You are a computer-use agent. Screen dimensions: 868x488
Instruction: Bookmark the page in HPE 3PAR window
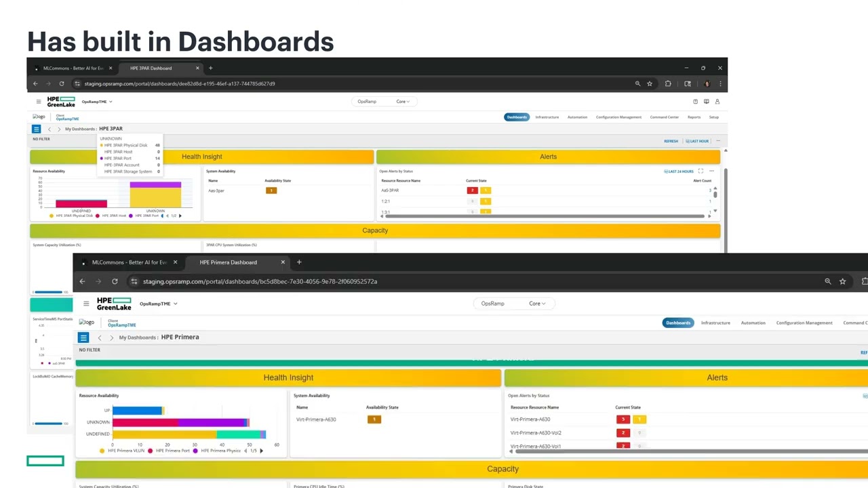click(650, 84)
